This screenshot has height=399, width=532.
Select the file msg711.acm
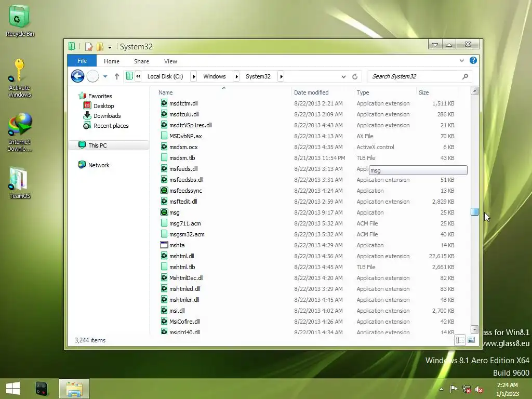coord(185,223)
